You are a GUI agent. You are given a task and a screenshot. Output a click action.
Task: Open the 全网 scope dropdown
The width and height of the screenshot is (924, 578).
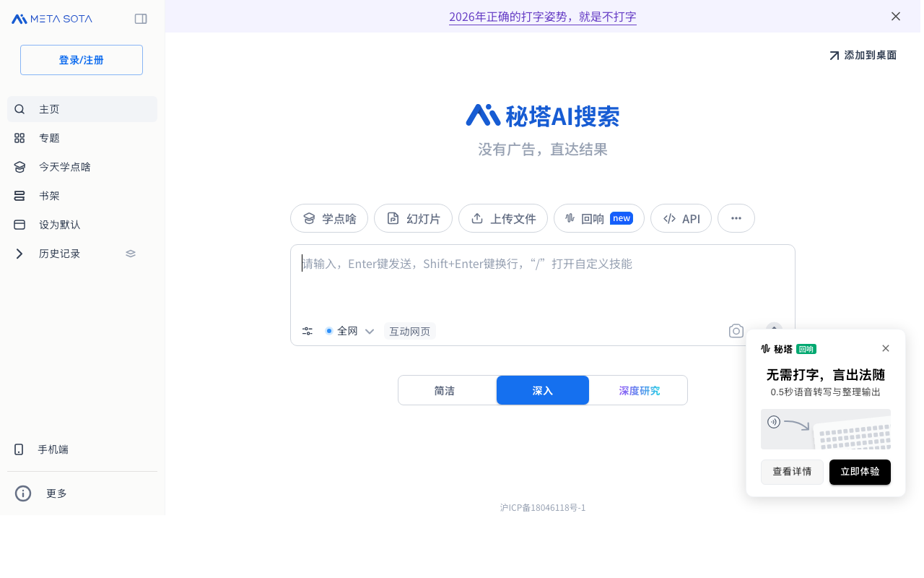pos(370,330)
